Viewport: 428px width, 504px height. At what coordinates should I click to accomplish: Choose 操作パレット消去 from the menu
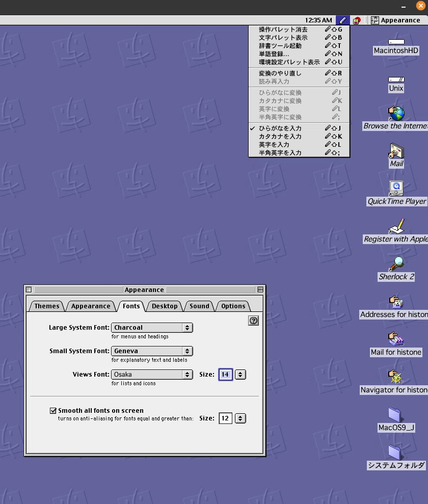(x=299, y=29)
